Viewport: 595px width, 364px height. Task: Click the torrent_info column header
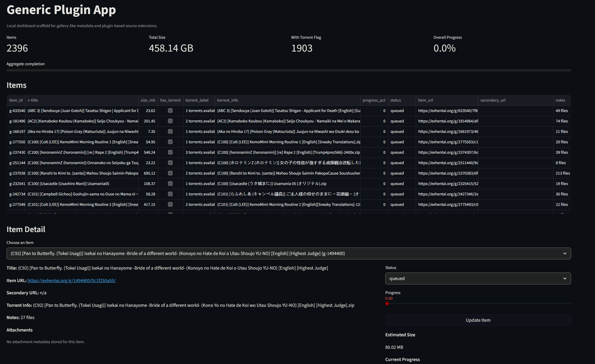[228, 100]
